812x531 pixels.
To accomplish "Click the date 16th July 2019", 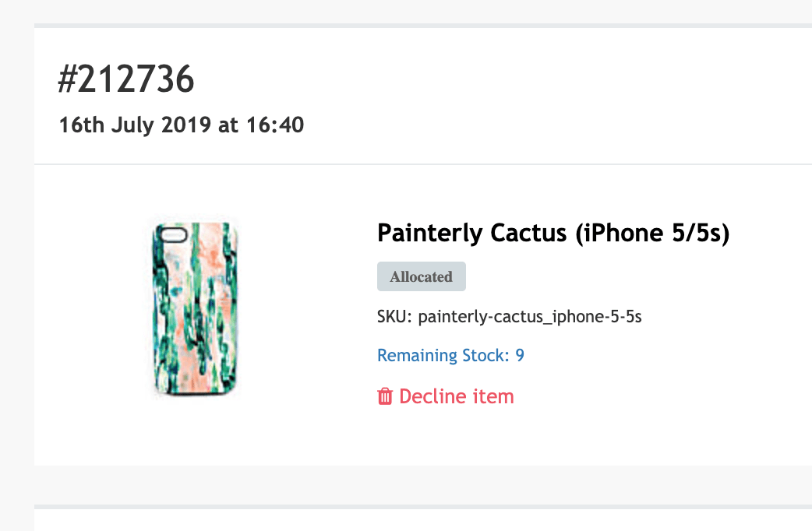I will click(x=137, y=125).
